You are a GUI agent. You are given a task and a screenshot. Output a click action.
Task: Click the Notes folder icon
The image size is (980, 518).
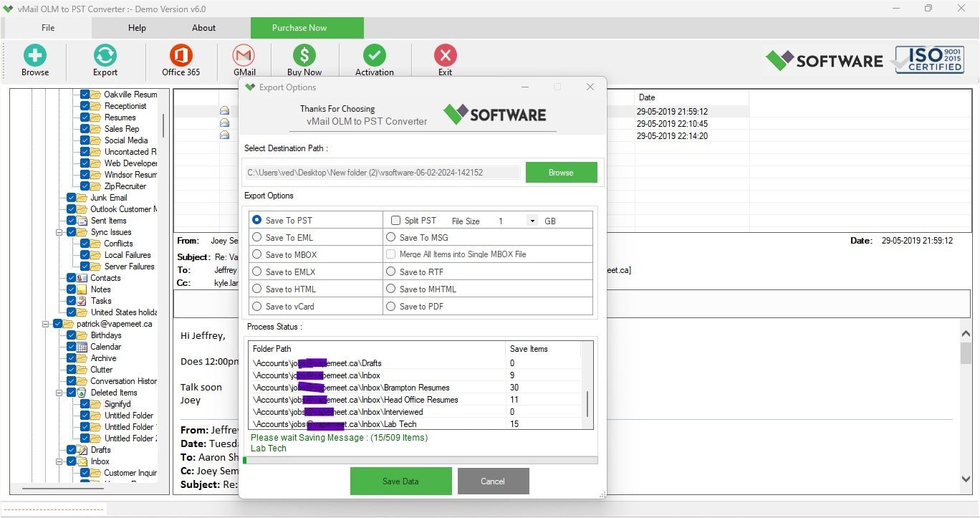coord(82,289)
